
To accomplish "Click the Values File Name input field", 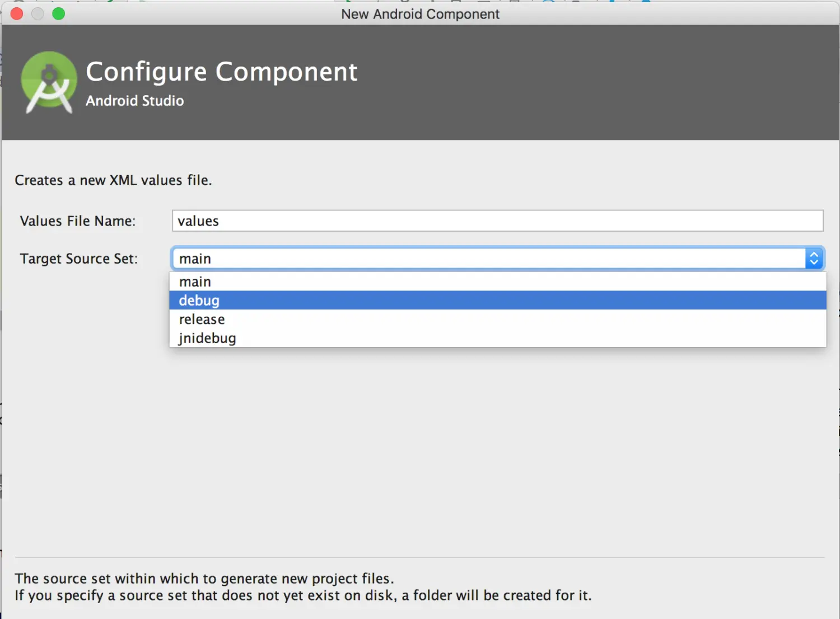I will click(497, 221).
